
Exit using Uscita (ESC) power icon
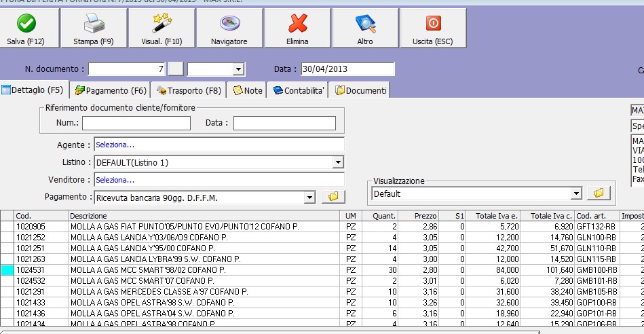(x=434, y=23)
